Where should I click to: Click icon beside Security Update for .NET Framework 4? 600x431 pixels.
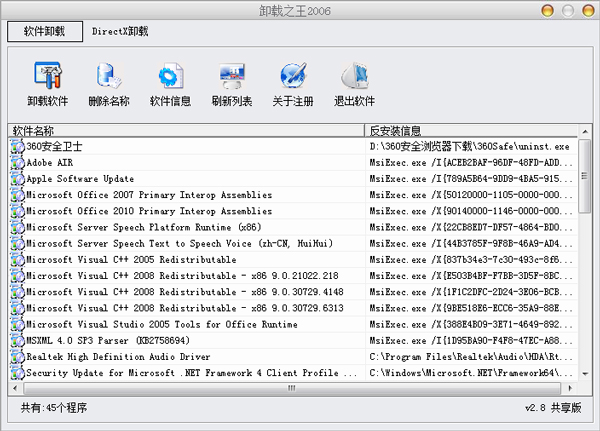click(18, 373)
